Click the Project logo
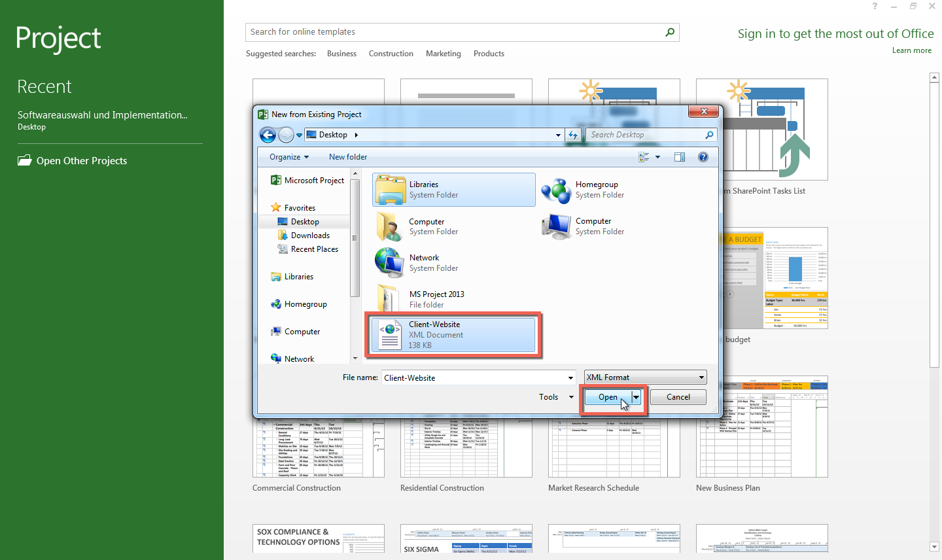This screenshot has width=942, height=560. click(x=58, y=39)
